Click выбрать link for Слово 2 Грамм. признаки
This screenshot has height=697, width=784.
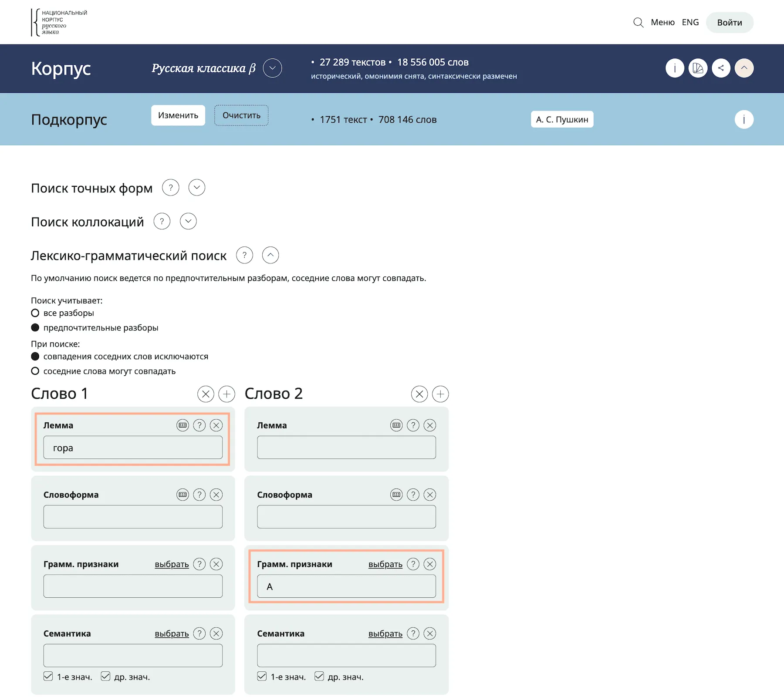point(385,564)
